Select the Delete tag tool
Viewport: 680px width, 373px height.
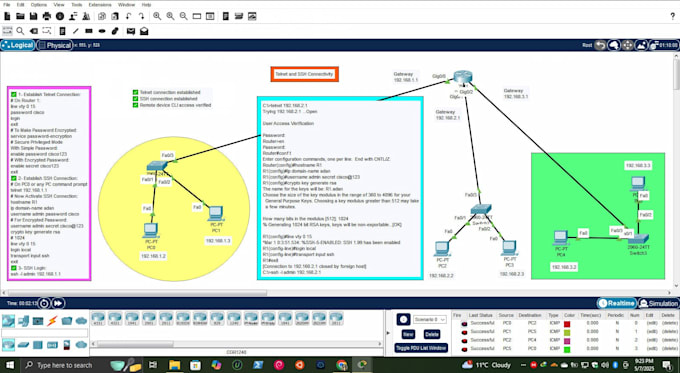[x=33, y=31]
